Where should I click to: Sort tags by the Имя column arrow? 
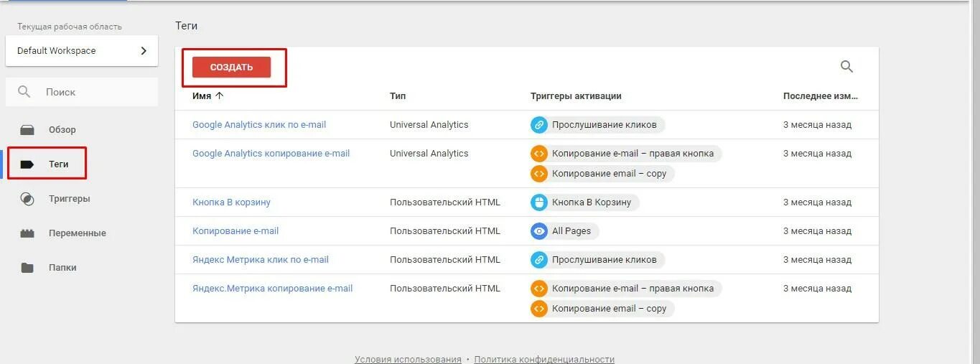pyautogui.click(x=220, y=95)
